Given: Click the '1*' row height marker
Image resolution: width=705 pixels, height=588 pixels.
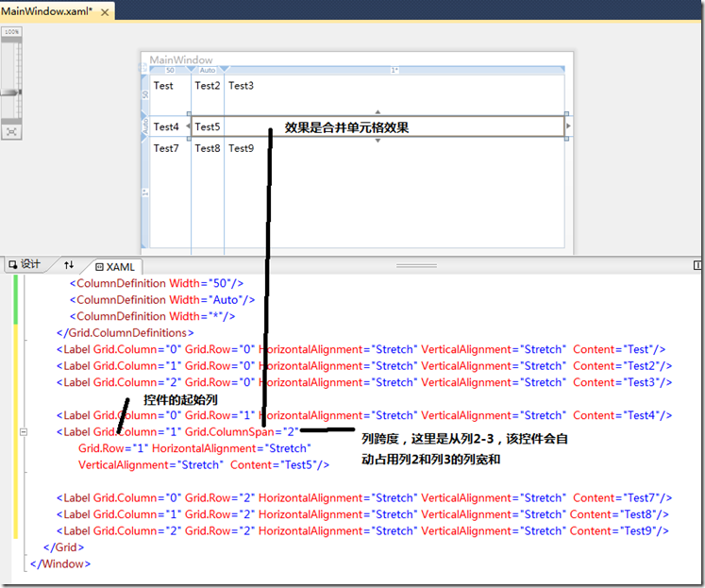Looking at the screenshot, I should (144, 193).
